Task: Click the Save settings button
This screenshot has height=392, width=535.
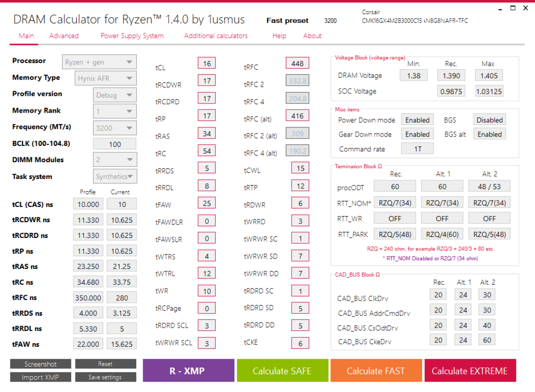Action: (x=106, y=377)
